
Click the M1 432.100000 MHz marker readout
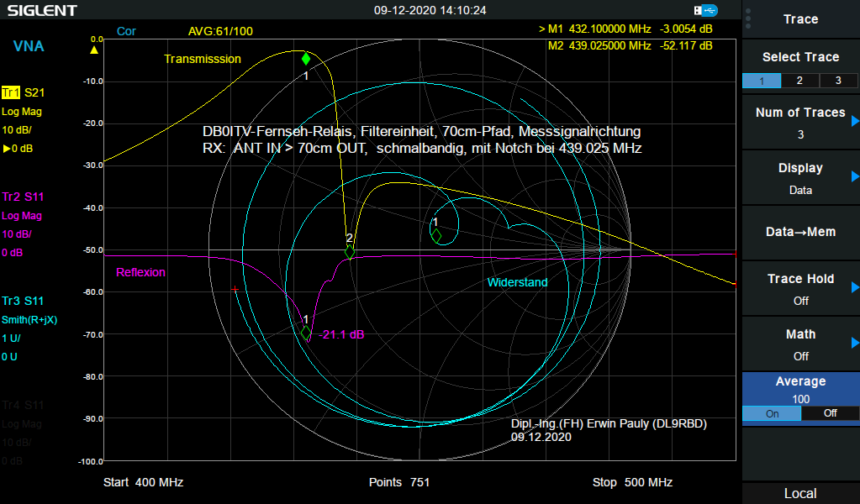tap(625, 29)
